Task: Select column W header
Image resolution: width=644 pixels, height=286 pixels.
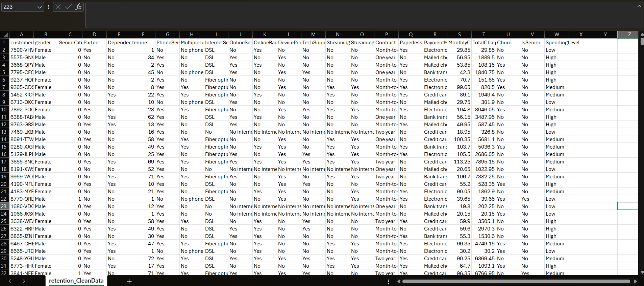Action: pyautogui.click(x=557, y=35)
